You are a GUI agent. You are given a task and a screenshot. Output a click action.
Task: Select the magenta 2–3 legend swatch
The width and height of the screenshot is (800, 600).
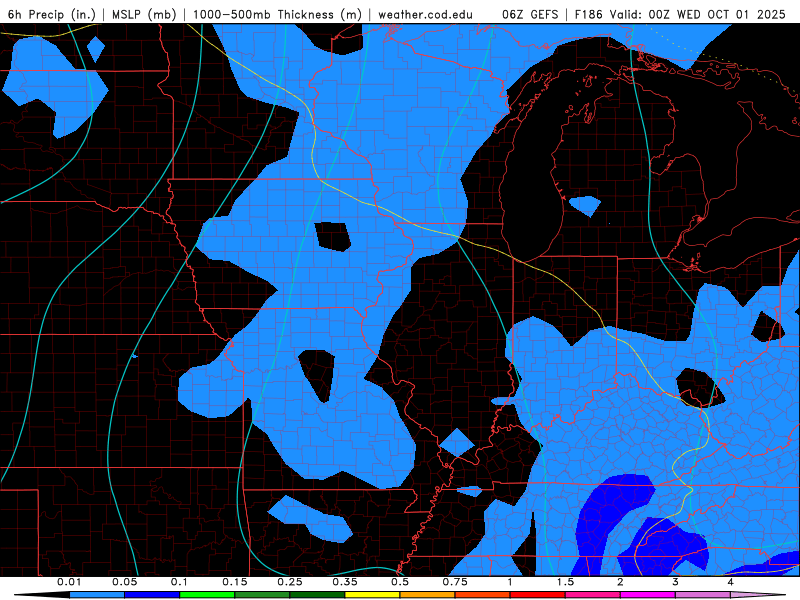648,595
